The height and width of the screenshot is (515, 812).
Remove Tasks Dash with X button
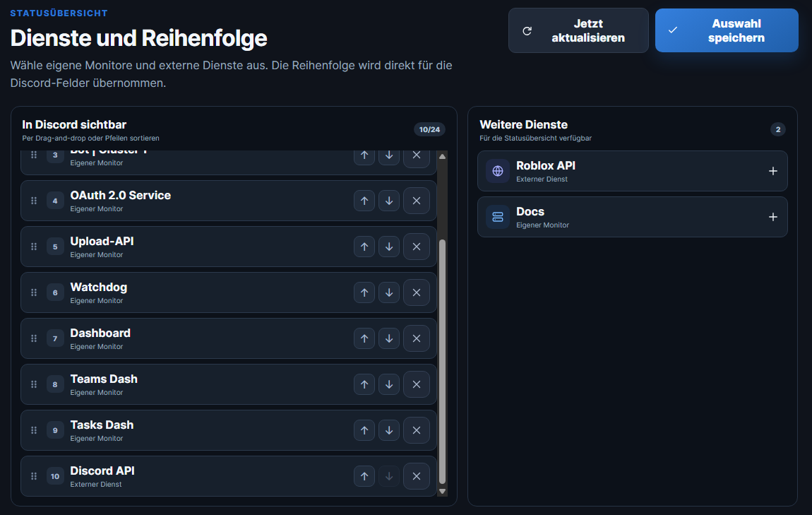[x=417, y=430]
